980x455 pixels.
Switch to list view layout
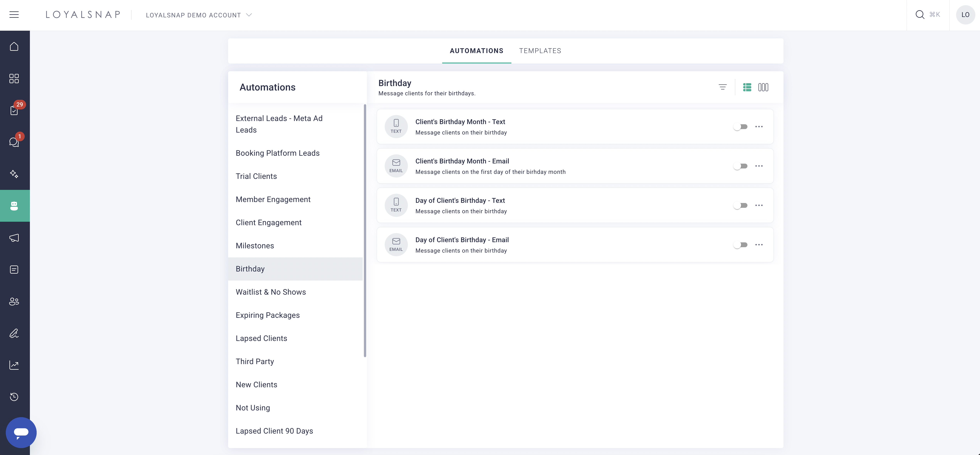coord(747,87)
